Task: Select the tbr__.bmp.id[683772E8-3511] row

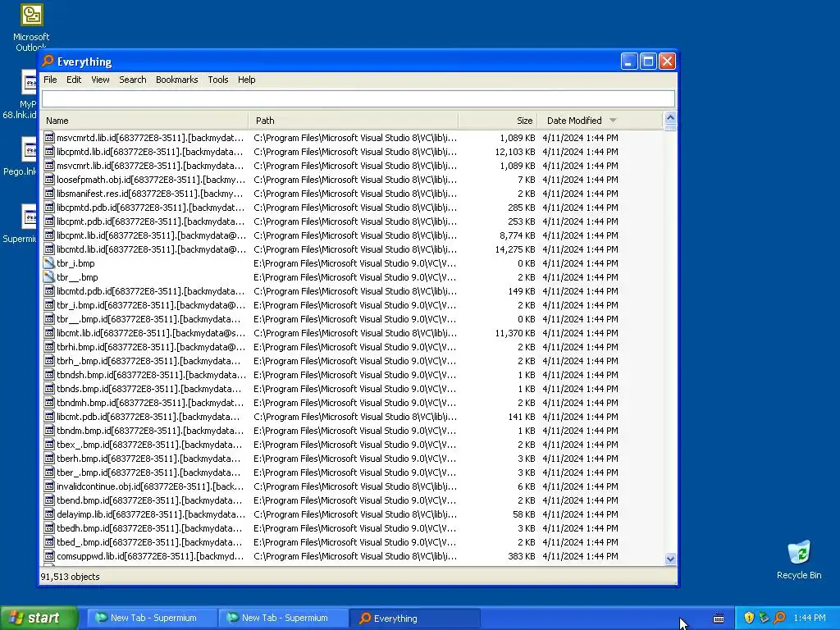Action: 352,319
